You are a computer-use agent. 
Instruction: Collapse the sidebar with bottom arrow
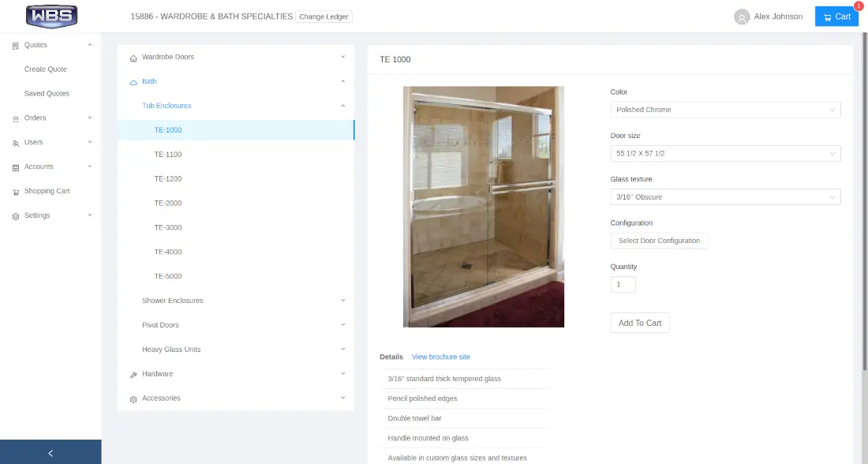pyautogui.click(x=51, y=452)
